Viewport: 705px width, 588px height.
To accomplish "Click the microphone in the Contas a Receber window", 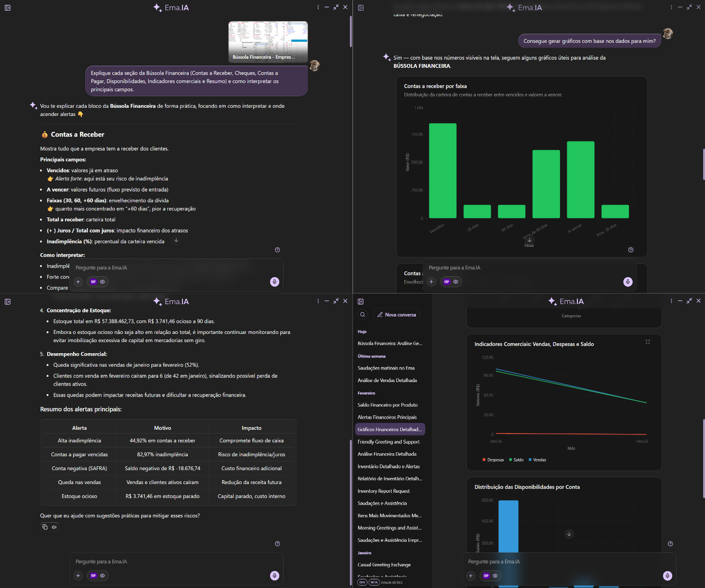I will (x=274, y=282).
